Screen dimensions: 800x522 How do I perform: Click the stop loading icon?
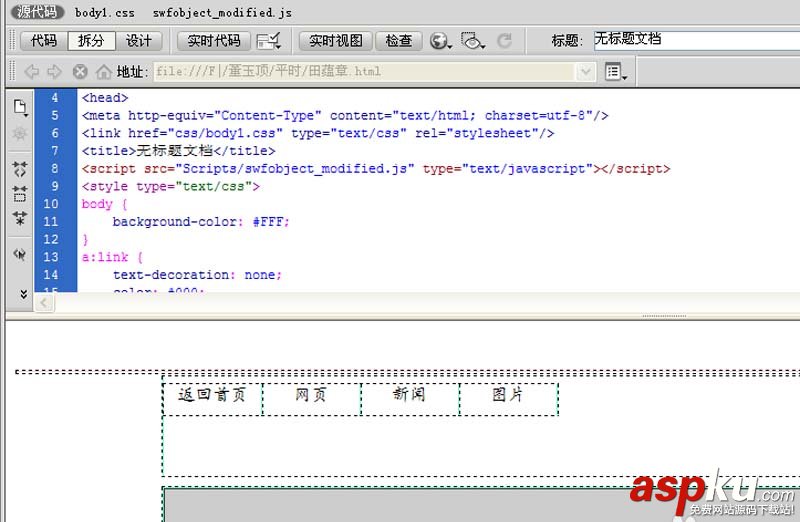80,71
